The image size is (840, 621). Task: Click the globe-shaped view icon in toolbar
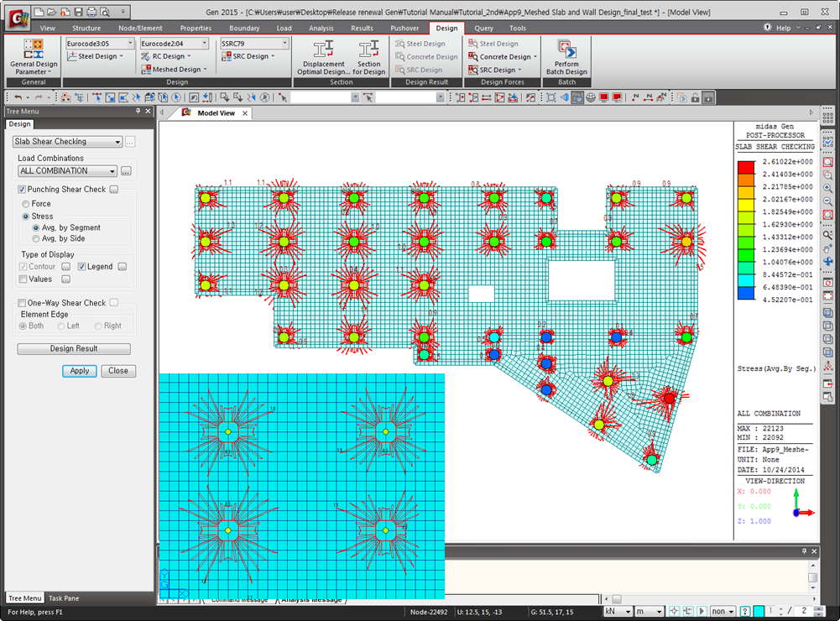click(591, 97)
